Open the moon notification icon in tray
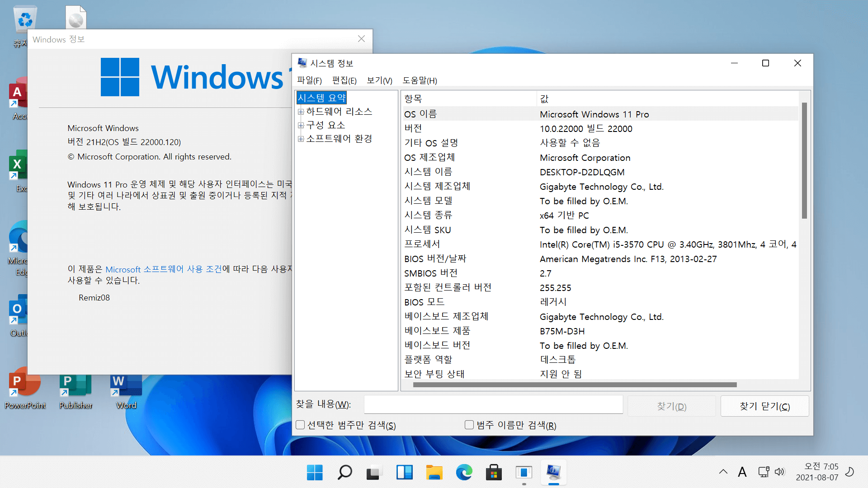Screen dimensions: 868x488 850,472
